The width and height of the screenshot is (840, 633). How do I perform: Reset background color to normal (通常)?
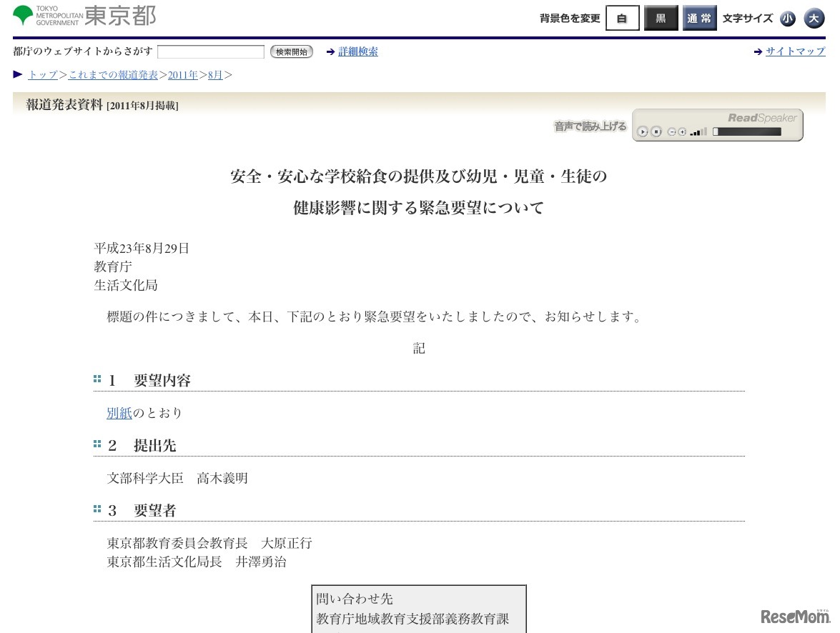tap(699, 19)
